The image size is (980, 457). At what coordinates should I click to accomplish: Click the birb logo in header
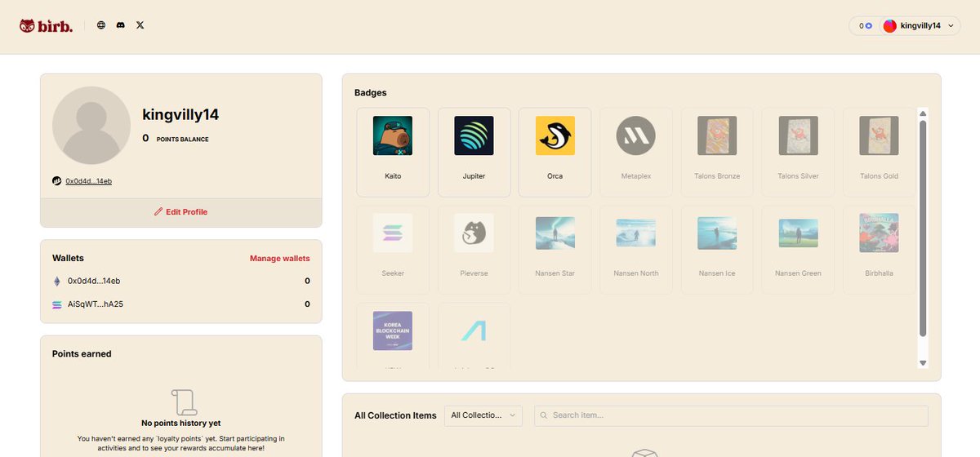pyautogui.click(x=47, y=26)
